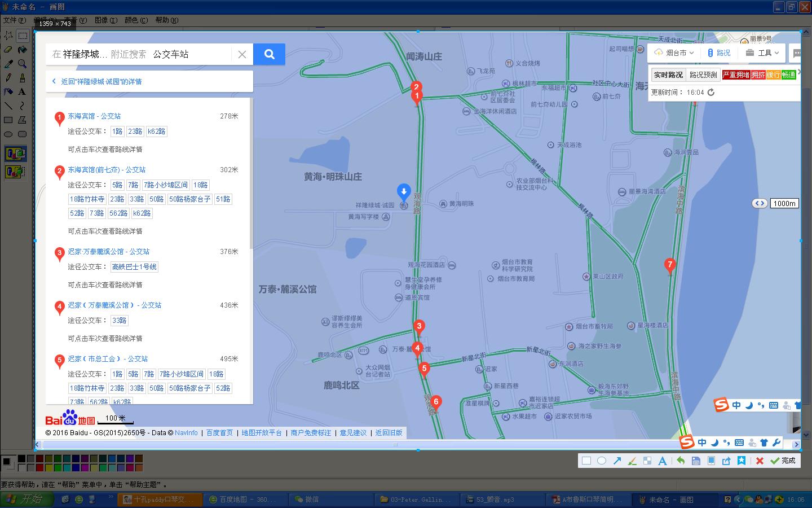
Task: Select the text 'A' tool in screenshot toolbar
Action: (x=663, y=461)
